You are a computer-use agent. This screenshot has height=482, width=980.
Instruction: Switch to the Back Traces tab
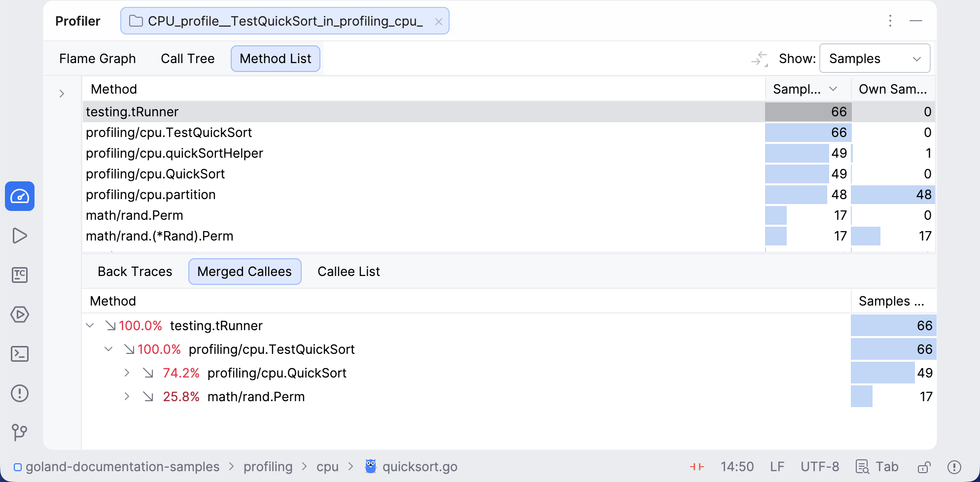pos(134,272)
